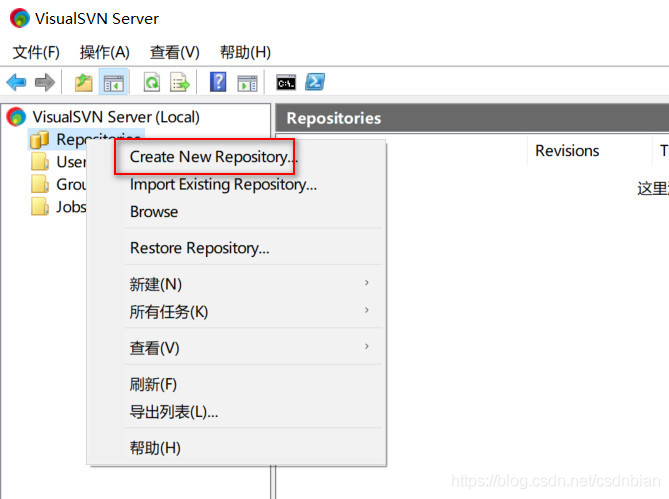Open the 操作(A) menu
The height and width of the screenshot is (499, 669).
pos(104,52)
